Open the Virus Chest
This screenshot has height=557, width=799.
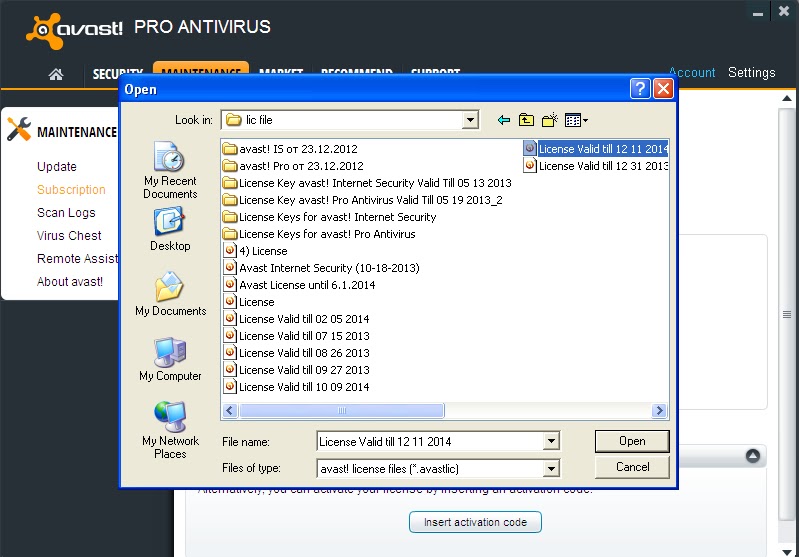coord(69,235)
